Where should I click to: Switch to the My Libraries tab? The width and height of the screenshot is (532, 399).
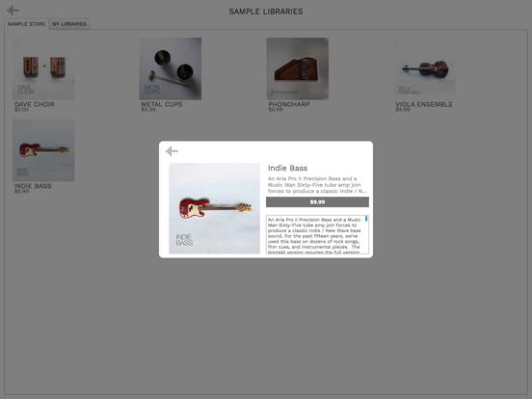[x=69, y=24]
